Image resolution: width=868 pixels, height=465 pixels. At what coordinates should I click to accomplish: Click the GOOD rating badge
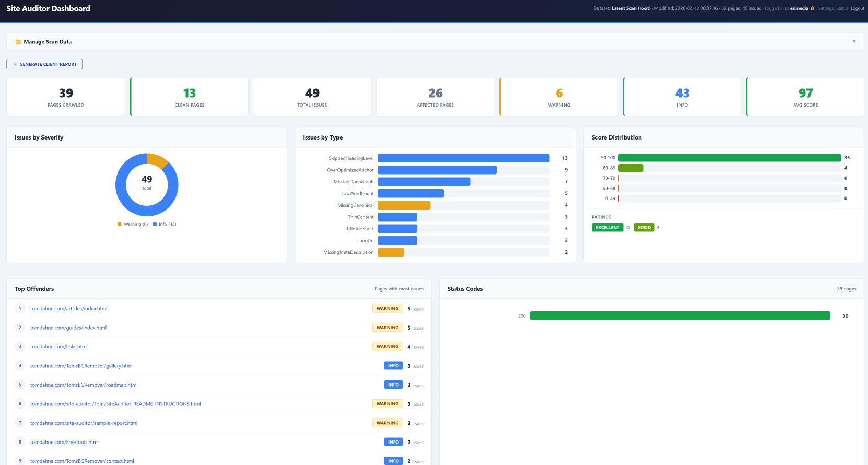click(644, 228)
